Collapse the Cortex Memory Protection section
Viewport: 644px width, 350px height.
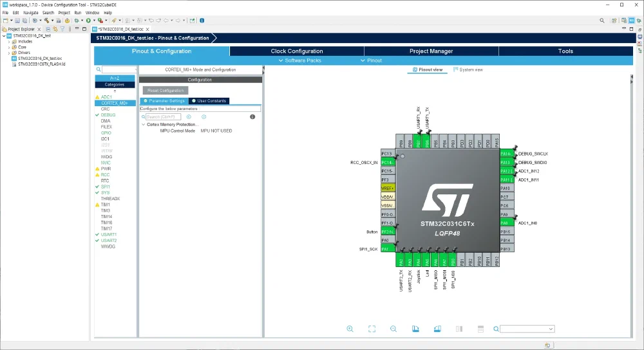(x=144, y=124)
